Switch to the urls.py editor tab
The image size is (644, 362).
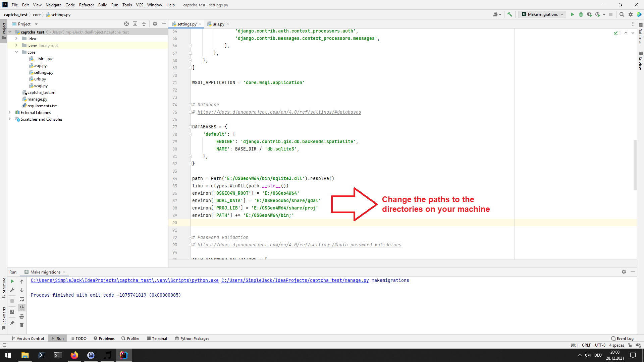point(218,24)
